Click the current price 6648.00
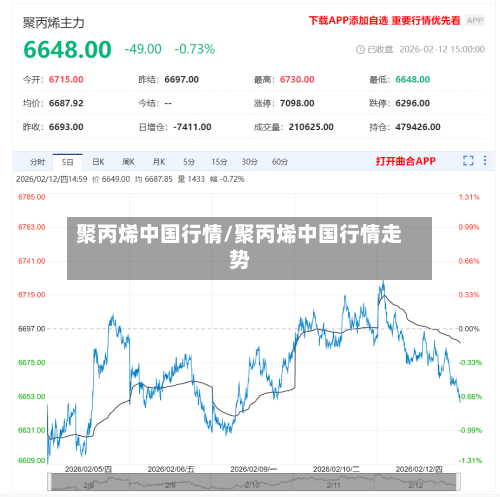 (67, 50)
